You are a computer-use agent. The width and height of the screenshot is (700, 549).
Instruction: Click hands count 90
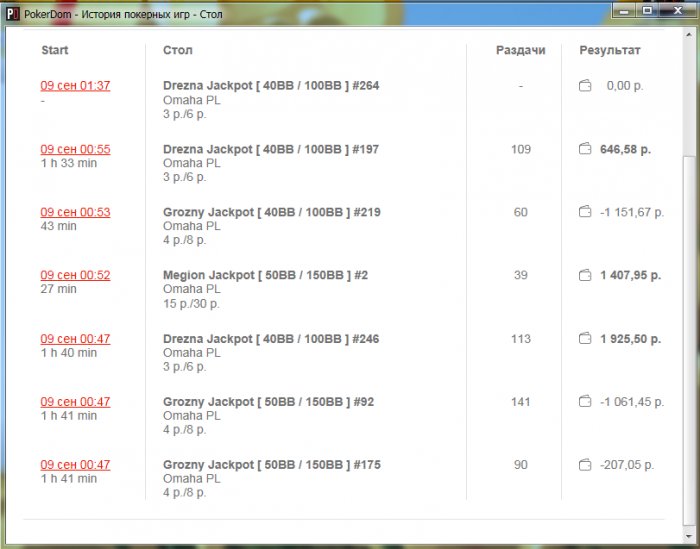521,465
